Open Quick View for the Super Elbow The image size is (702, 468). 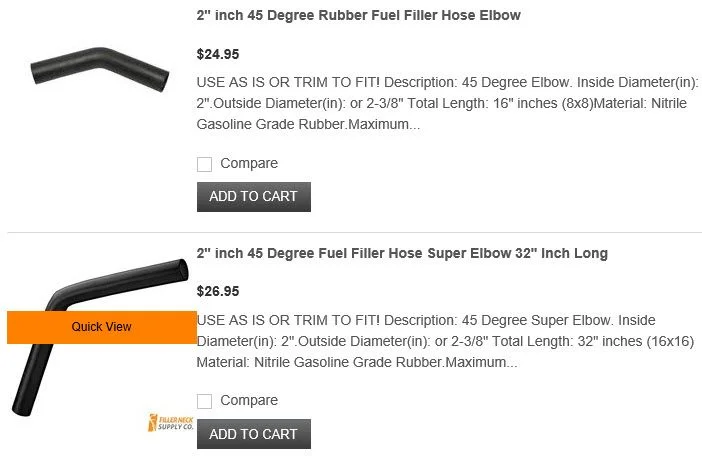(101, 327)
